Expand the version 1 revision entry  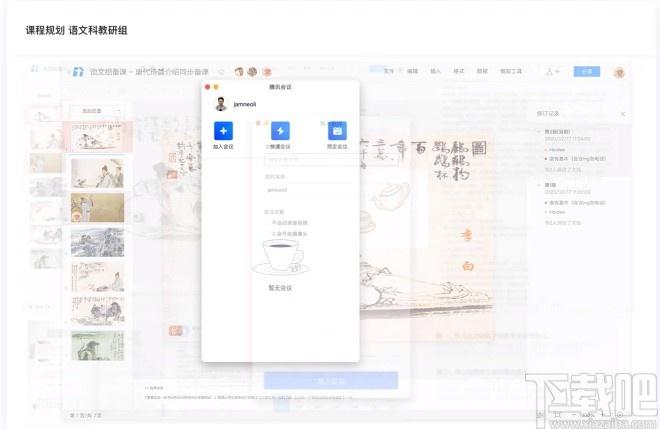click(x=540, y=185)
